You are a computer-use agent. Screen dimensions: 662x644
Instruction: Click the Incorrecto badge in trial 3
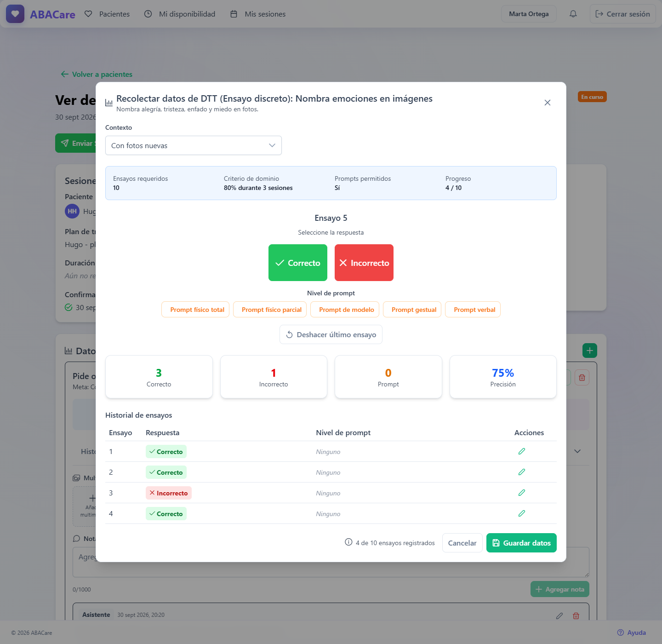coord(169,493)
